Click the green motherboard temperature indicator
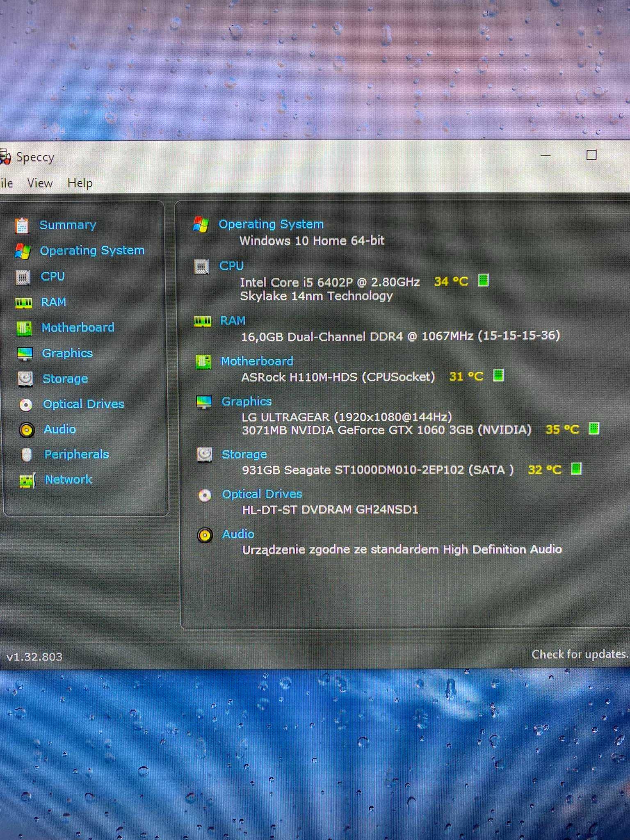This screenshot has width=630, height=840. 498,375
